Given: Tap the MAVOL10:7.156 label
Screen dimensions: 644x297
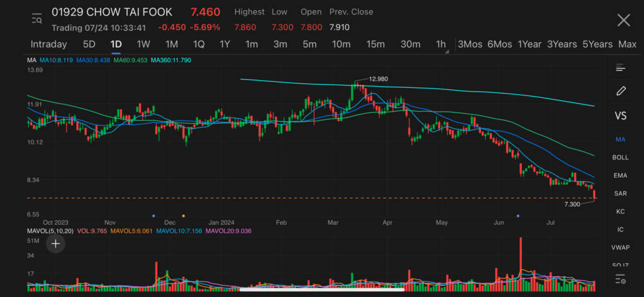Looking at the screenshot, I should [179, 231].
